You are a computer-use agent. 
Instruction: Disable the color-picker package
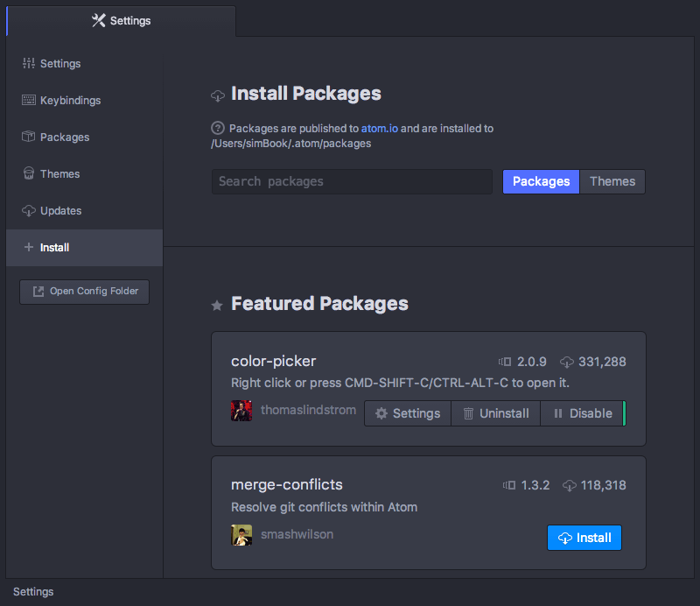coord(583,412)
